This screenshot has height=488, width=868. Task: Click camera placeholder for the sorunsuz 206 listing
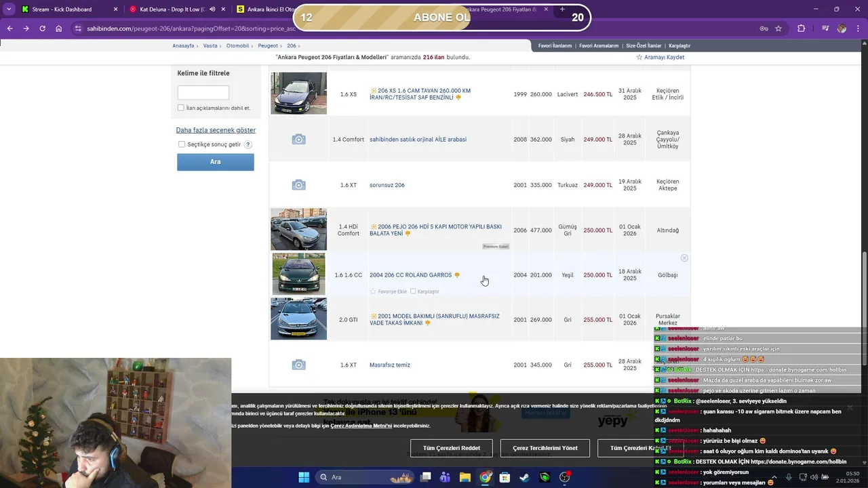pyautogui.click(x=298, y=185)
